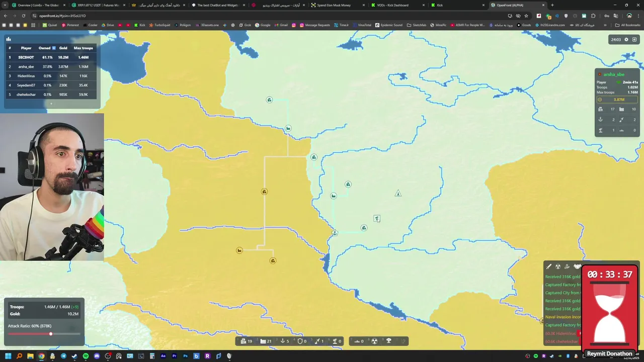Click the SAM launcher marker on map
644x362 pixels.
[x=377, y=218]
